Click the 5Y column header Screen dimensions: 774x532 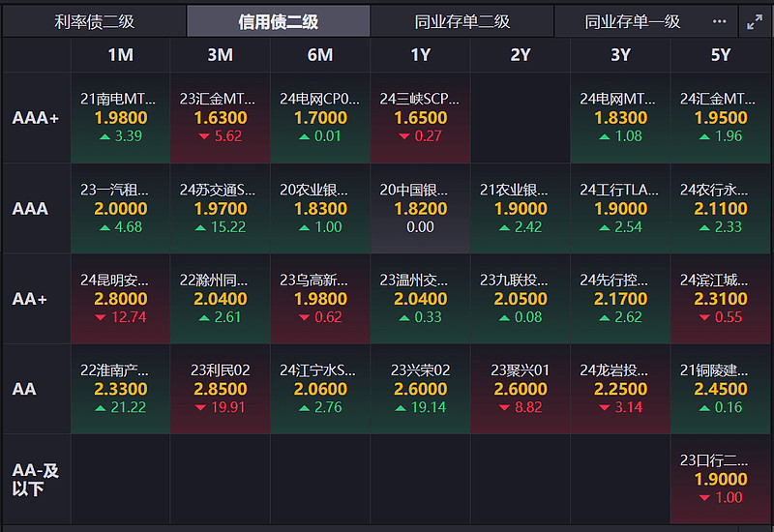721,55
